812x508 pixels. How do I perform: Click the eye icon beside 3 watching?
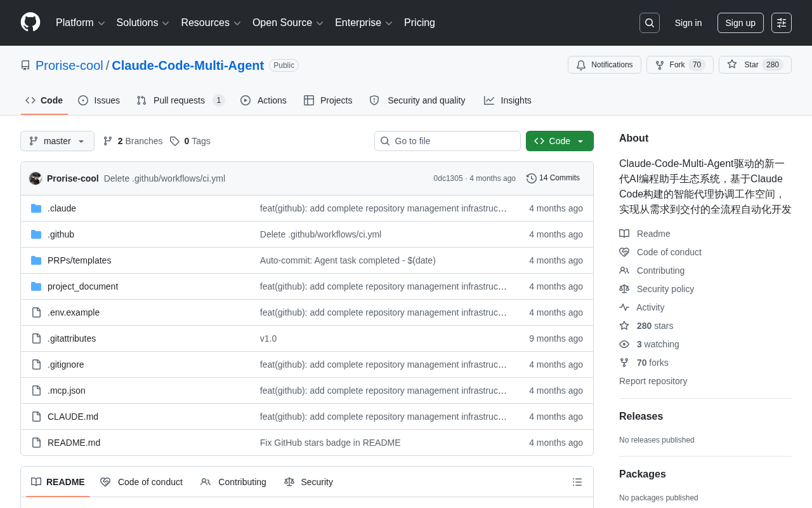[624, 344]
